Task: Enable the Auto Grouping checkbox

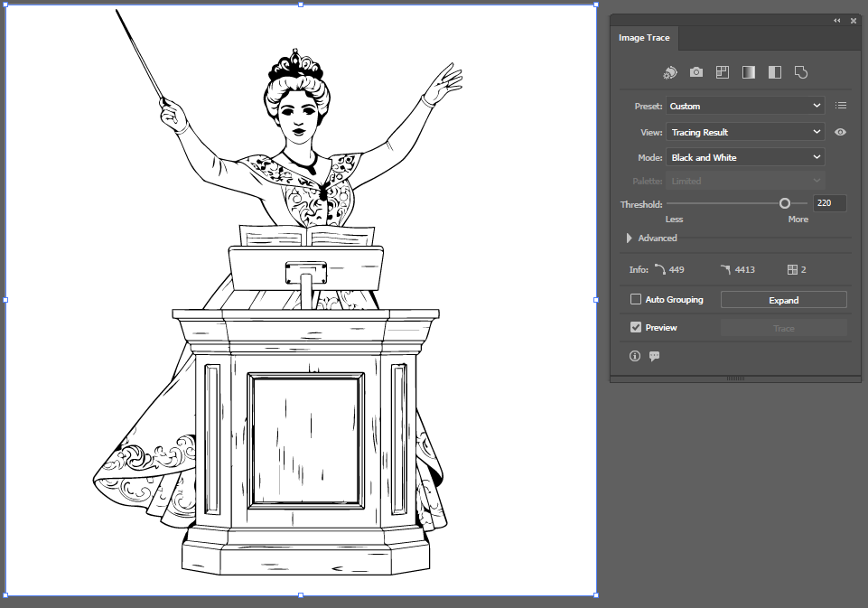Action: pyautogui.click(x=636, y=299)
